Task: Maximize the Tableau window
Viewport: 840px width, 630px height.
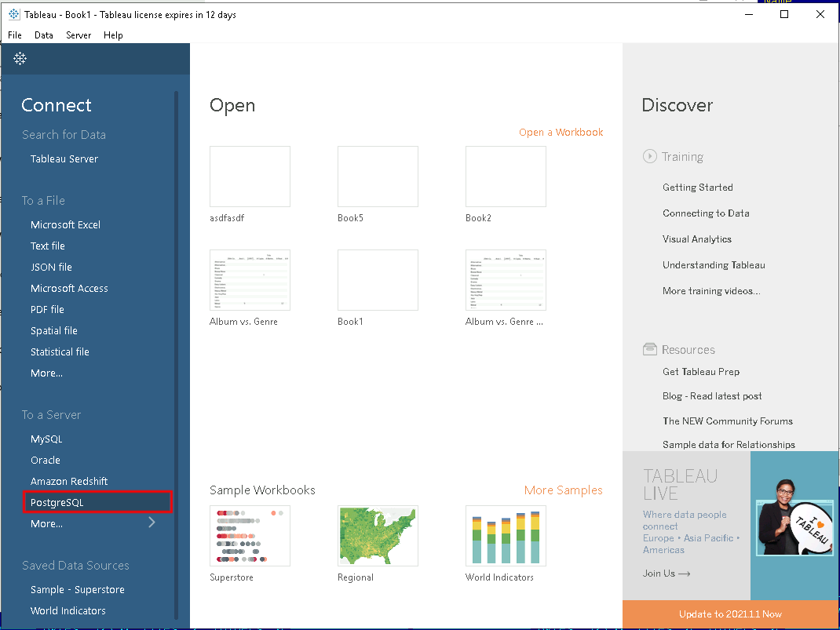Action: tap(784, 14)
